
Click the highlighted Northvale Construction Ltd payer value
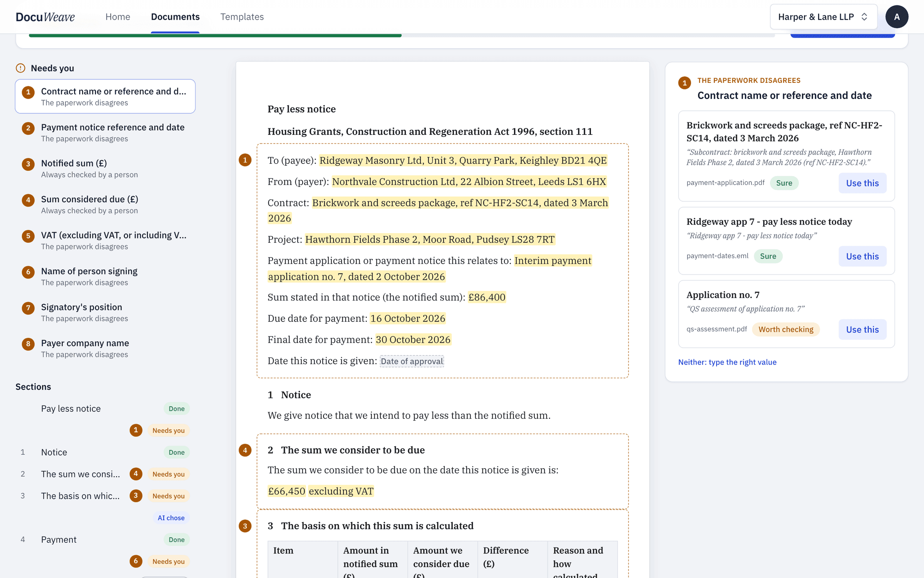[x=469, y=181]
